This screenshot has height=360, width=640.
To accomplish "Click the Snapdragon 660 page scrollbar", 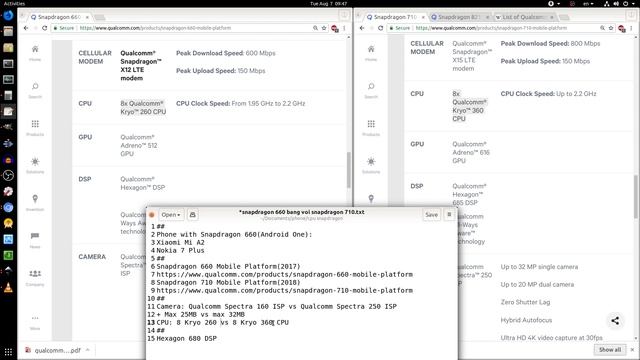I will 349,170.
